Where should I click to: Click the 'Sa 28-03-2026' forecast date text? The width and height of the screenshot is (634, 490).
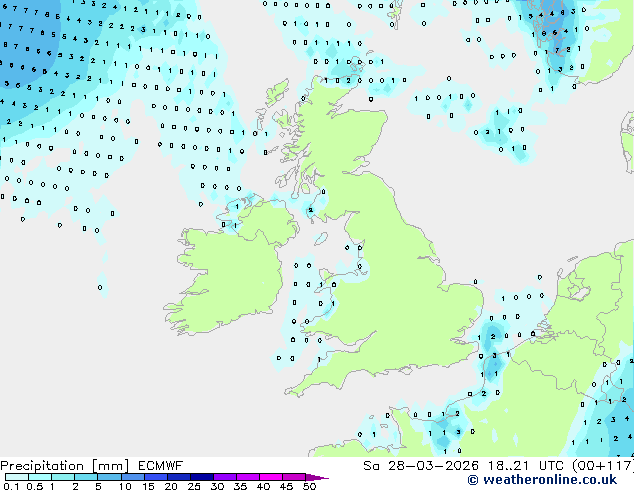pos(421,466)
